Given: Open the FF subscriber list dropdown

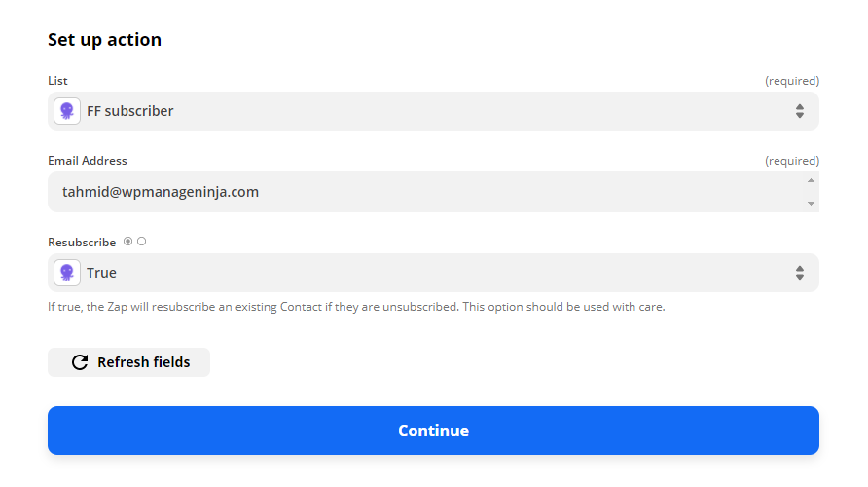Looking at the screenshot, I should click(x=433, y=111).
